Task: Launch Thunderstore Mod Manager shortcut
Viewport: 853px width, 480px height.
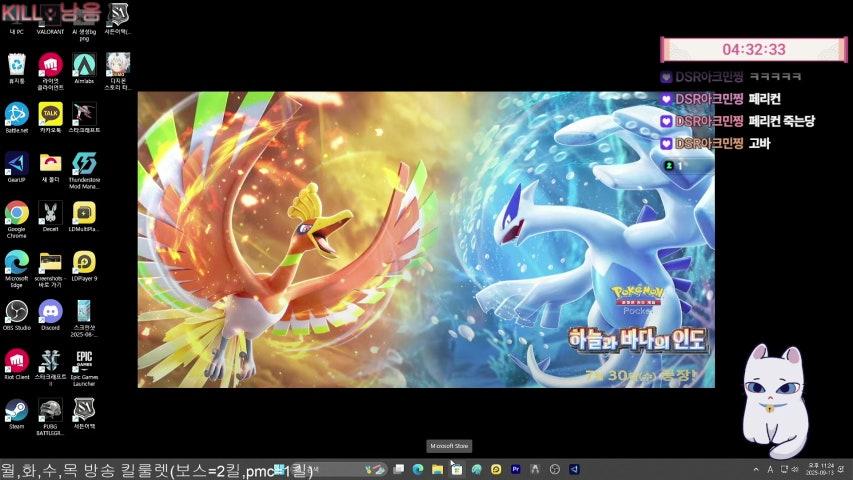Action: click(84, 170)
